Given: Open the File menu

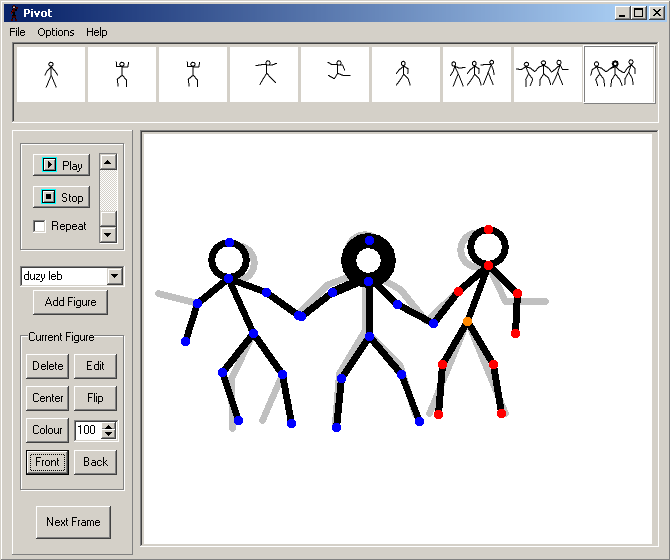Looking at the screenshot, I should click(17, 32).
